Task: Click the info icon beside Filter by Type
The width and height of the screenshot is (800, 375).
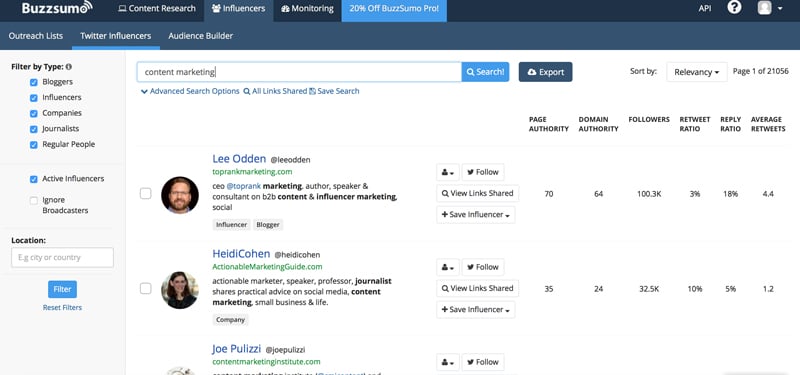Action: [x=69, y=67]
